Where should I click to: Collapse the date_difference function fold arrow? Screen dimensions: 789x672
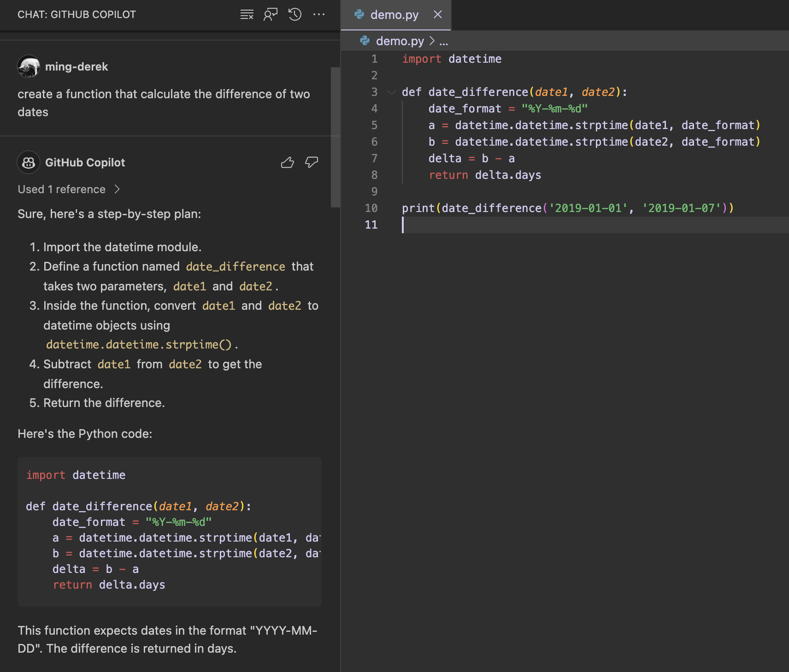tap(392, 92)
